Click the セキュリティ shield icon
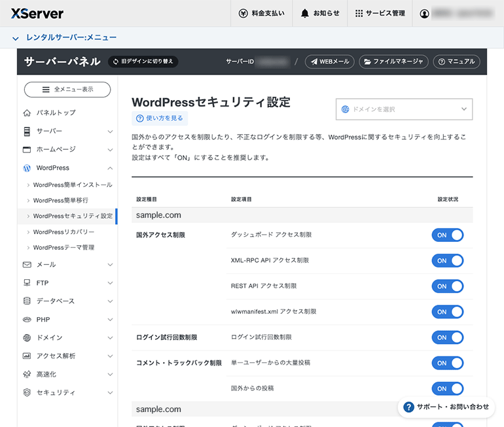 coord(27,392)
